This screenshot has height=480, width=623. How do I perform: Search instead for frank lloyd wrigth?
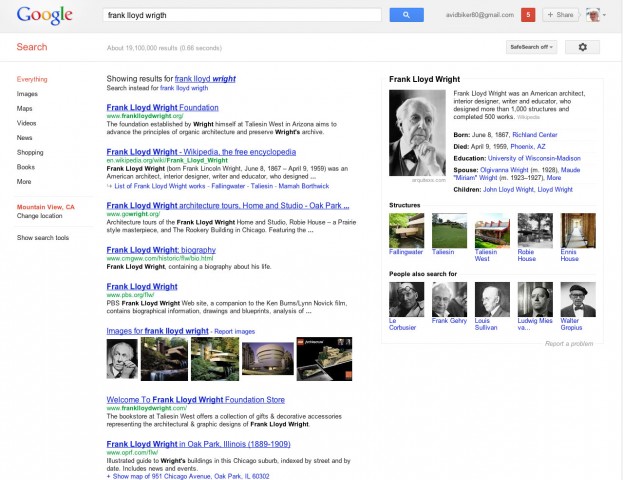[184, 88]
